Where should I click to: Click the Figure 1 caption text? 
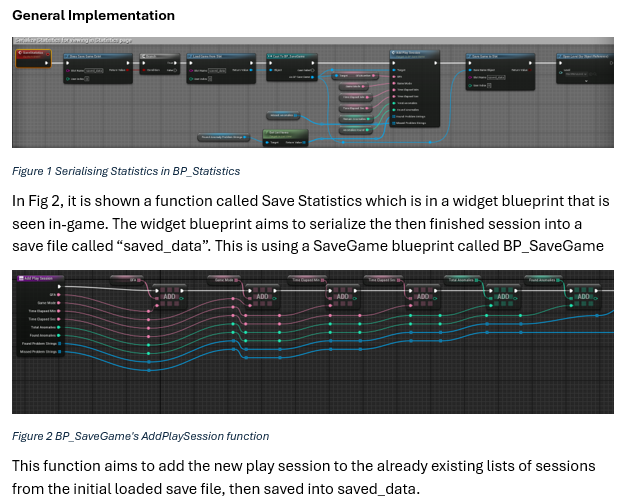[125, 171]
